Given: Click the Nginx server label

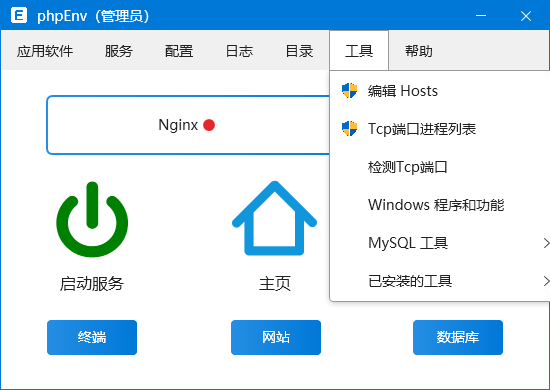Looking at the screenshot, I should (178, 125).
